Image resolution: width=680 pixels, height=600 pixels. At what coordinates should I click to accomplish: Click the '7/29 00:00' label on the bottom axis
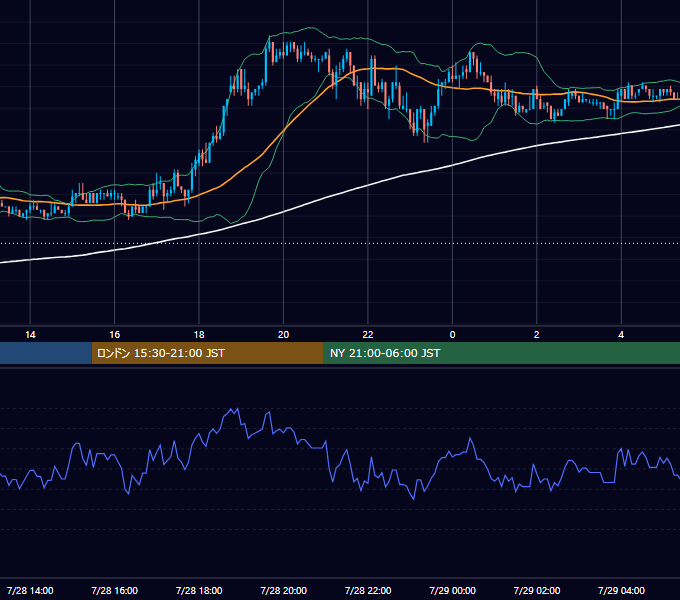coord(452,590)
